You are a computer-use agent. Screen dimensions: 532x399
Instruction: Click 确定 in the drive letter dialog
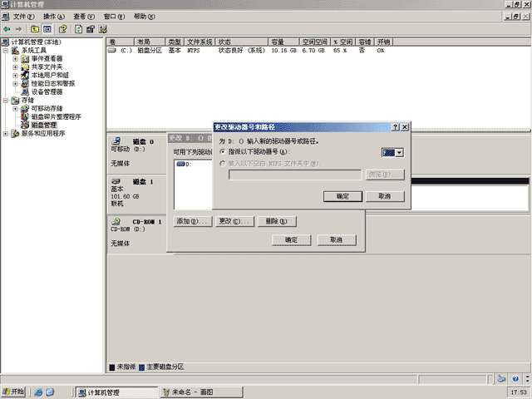(342, 196)
